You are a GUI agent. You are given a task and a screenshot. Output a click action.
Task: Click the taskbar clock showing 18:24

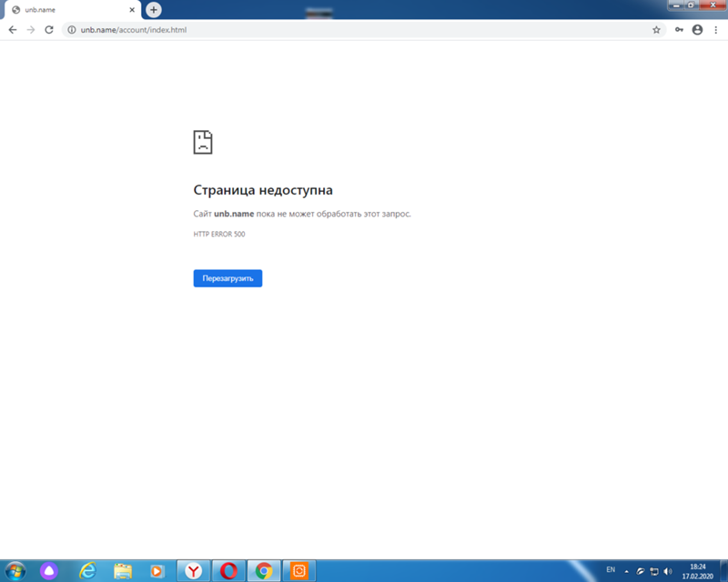[x=699, y=570]
